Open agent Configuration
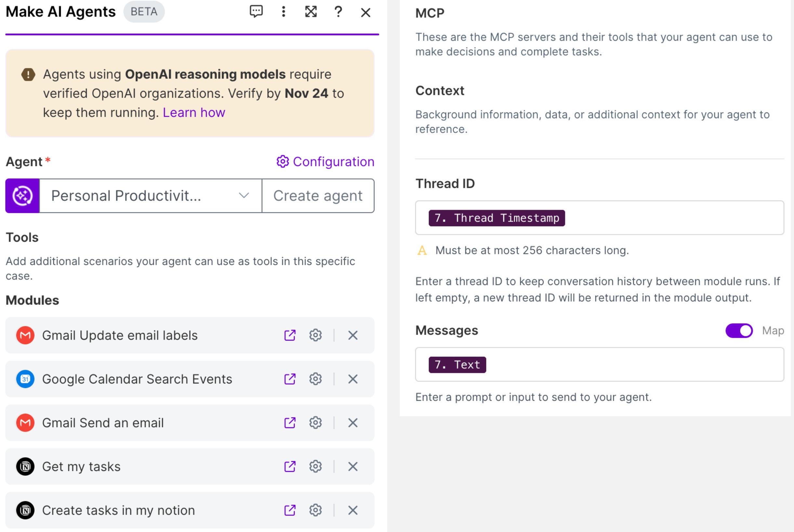This screenshot has width=794, height=532. coord(325,162)
